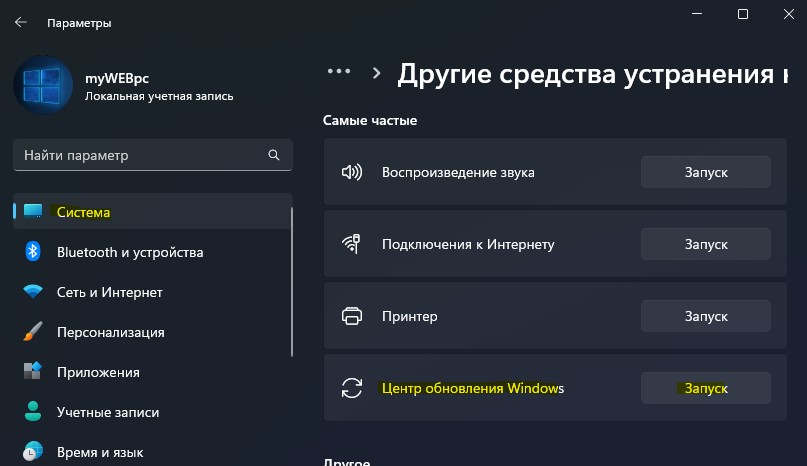The width and height of the screenshot is (807, 466).
Task: Click the Локальная учетная запись text
Action: [x=159, y=96]
